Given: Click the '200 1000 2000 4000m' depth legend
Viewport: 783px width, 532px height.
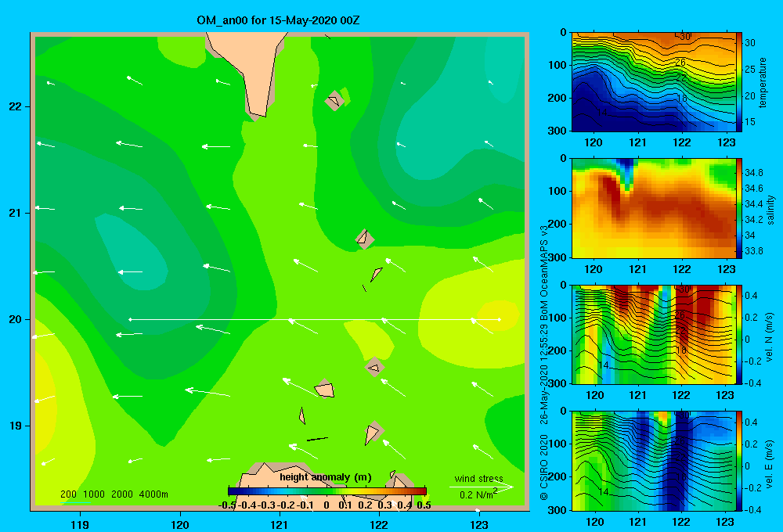Looking at the screenshot, I should [x=114, y=494].
